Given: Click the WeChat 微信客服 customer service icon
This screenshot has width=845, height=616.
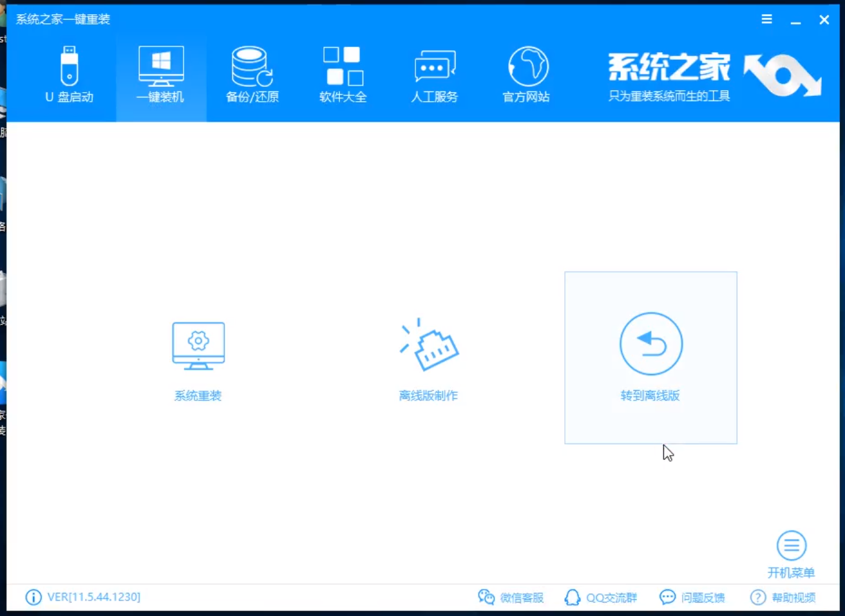Looking at the screenshot, I should [x=486, y=597].
